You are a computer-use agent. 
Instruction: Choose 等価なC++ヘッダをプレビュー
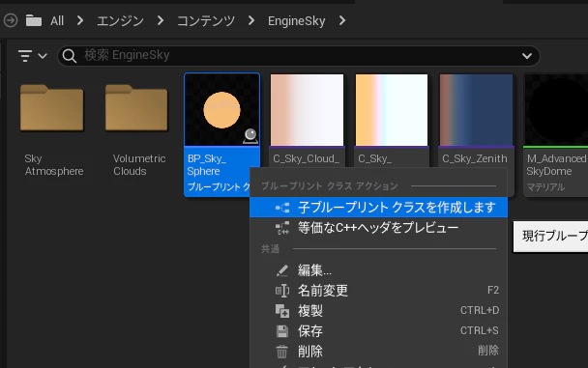[378, 228]
